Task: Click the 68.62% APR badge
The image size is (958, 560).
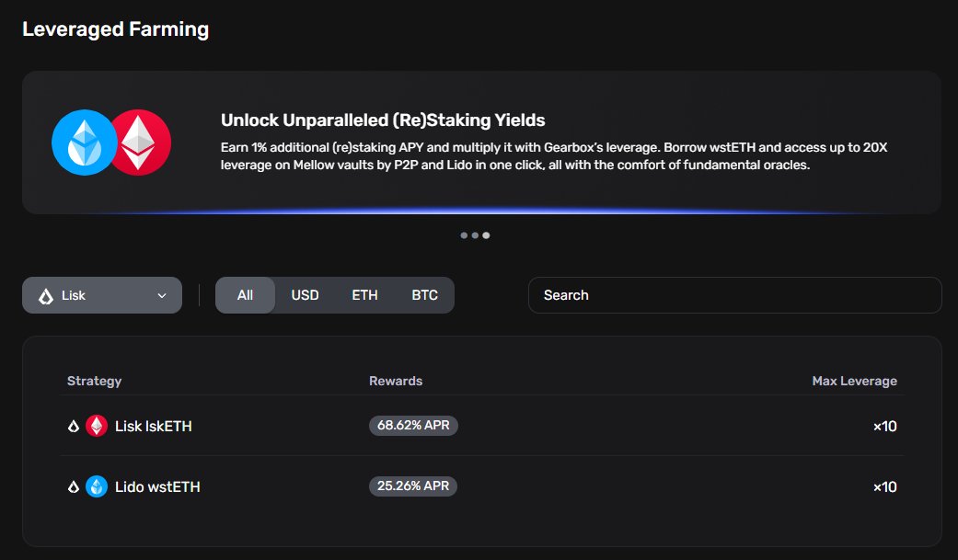Action: click(x=413, y=425)
